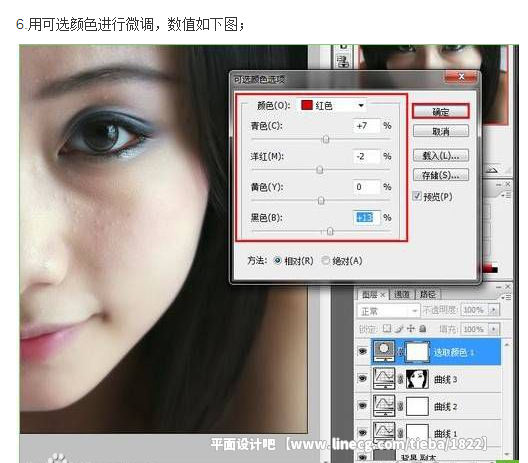Click the 洋红(M) value field showing -2
The image size is (528, 463).
click(367, 156)
